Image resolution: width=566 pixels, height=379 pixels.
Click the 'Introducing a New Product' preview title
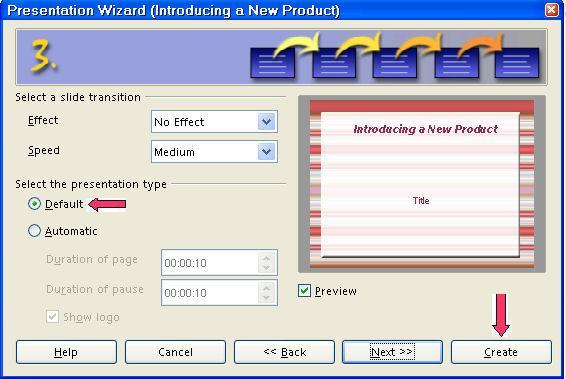point(426,129)
